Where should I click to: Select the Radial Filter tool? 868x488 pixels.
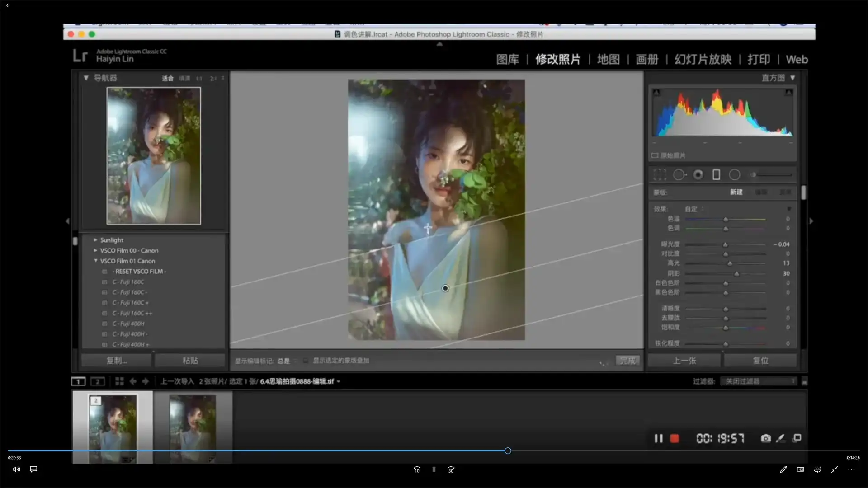tap(735, 174)
